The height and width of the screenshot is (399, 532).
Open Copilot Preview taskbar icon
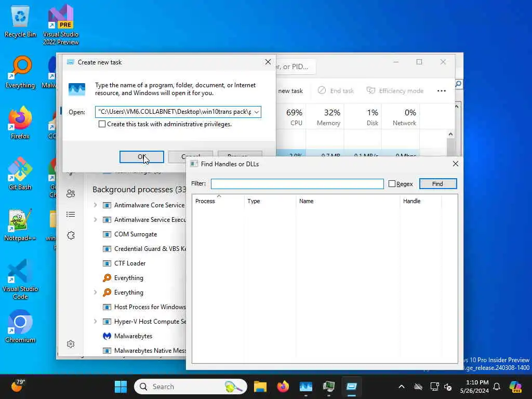tap(516, 387)
